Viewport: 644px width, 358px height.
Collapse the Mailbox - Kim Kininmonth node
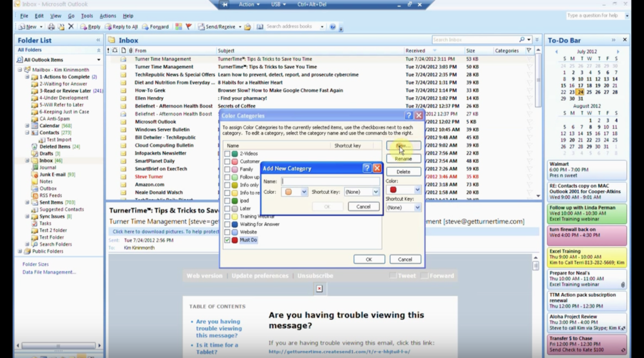[x=19, y=69]
